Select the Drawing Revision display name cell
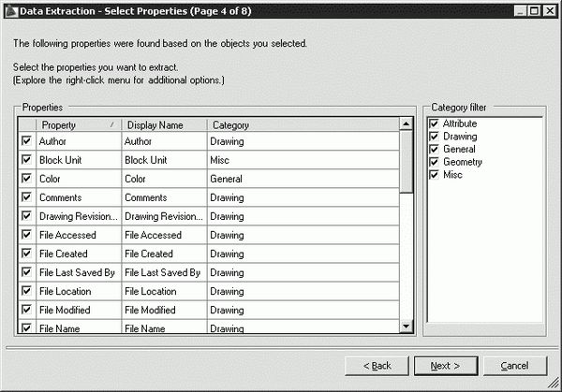The width and height of the screenshot is (562, 392). [165, 216]
